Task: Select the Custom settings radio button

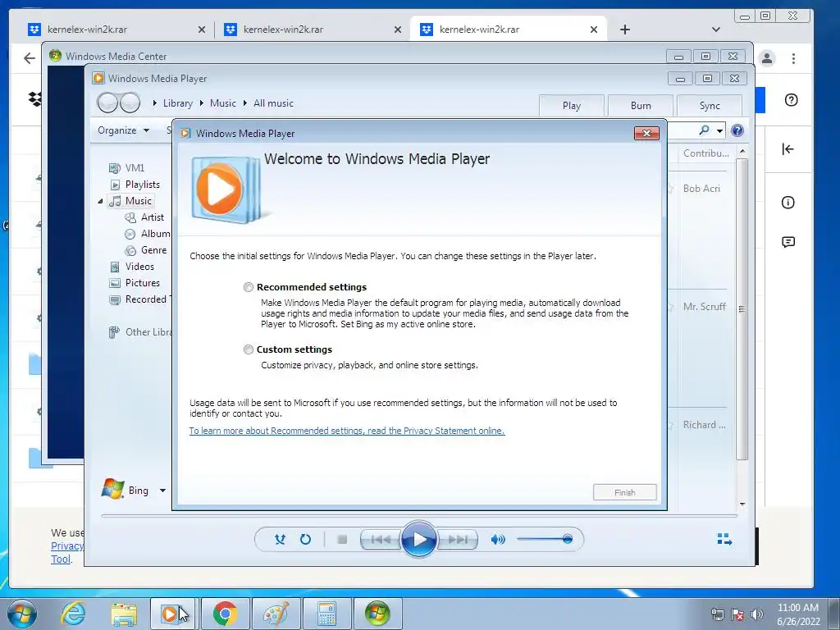Action: [x=248, y=349]
